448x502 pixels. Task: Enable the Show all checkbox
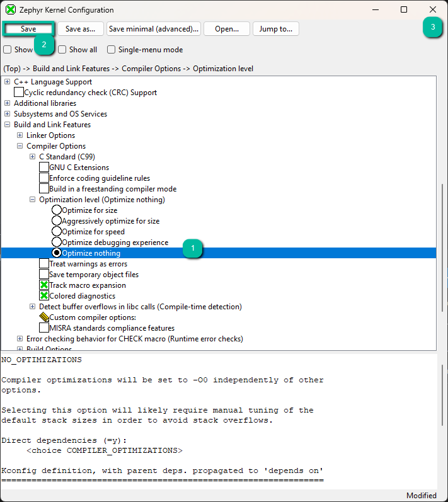point(62,50)
